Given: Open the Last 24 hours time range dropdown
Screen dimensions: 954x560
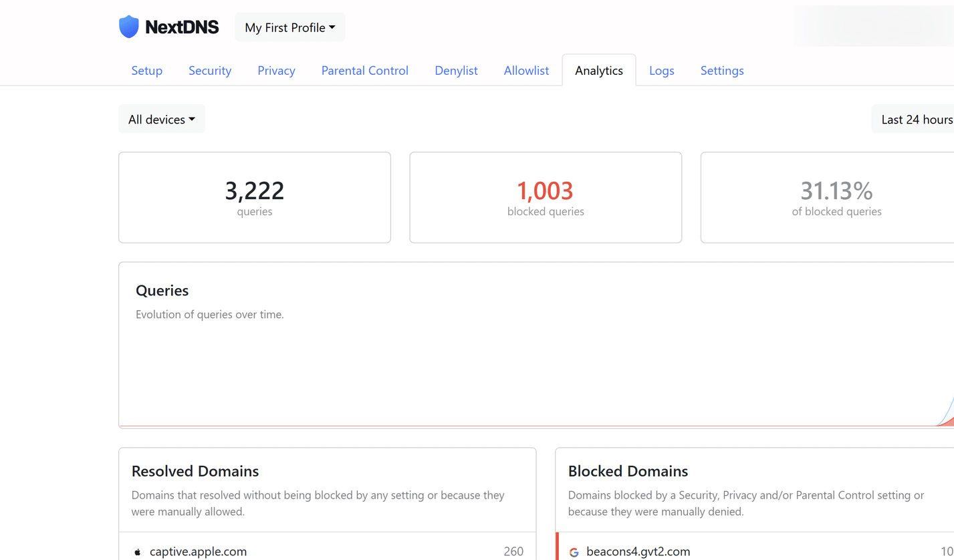Looking at the screenshot, I should [913, 120].
